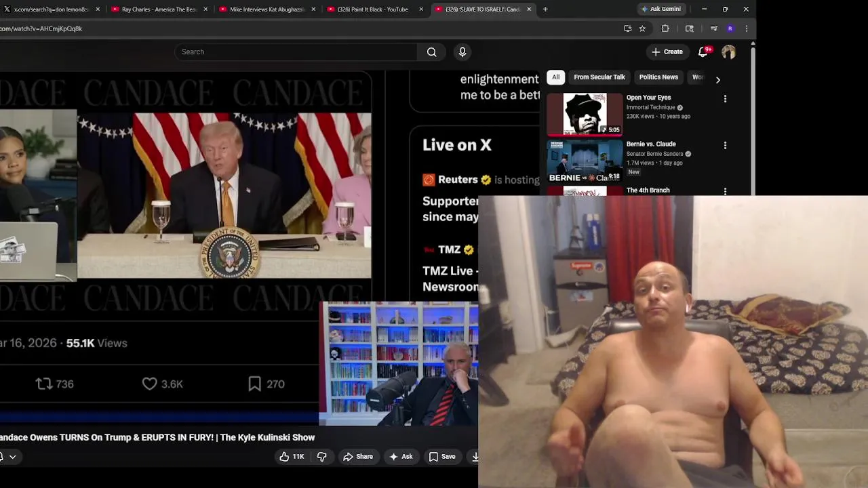Close the Mike Interviews Kat Abughazaleh tab
The image size is (868, 488).
click(x=313, y=9)
